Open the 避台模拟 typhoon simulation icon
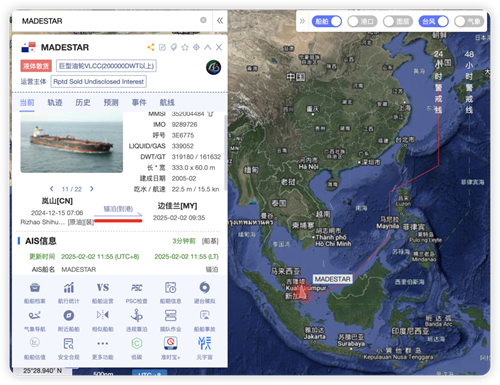Viewport: 500px width, 385px height. tap(205, 287)
